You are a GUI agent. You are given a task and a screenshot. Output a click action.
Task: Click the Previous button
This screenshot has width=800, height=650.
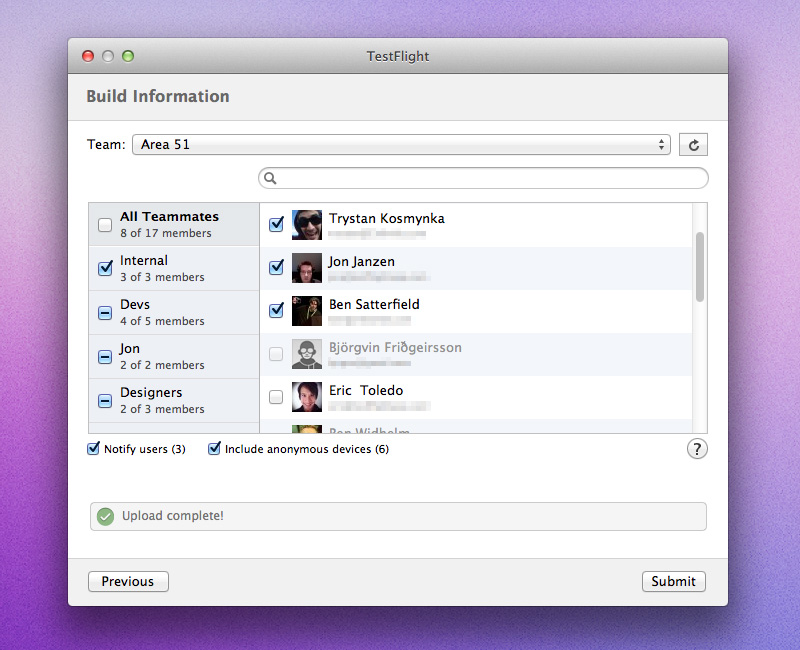pos(128,582)
